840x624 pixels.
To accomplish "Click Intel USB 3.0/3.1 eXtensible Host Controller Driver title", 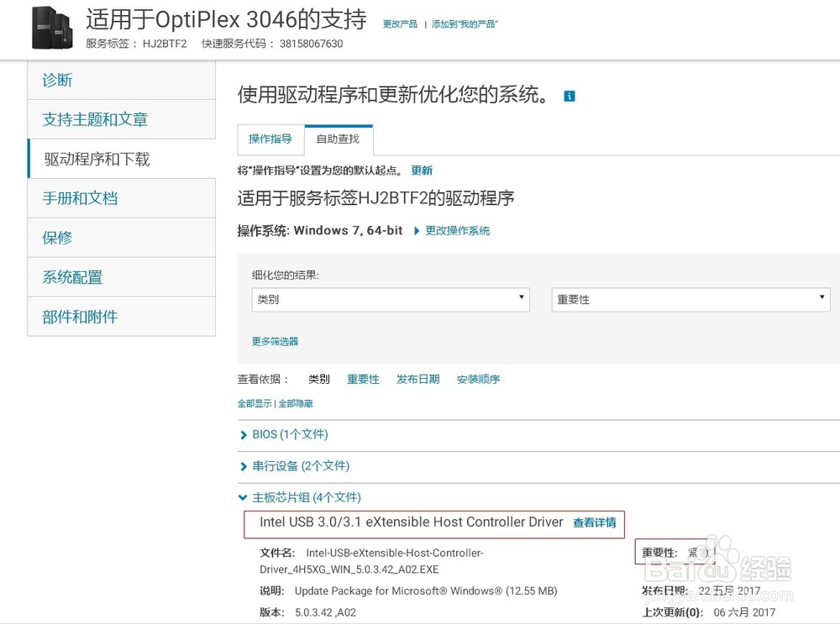I will 412,522.
